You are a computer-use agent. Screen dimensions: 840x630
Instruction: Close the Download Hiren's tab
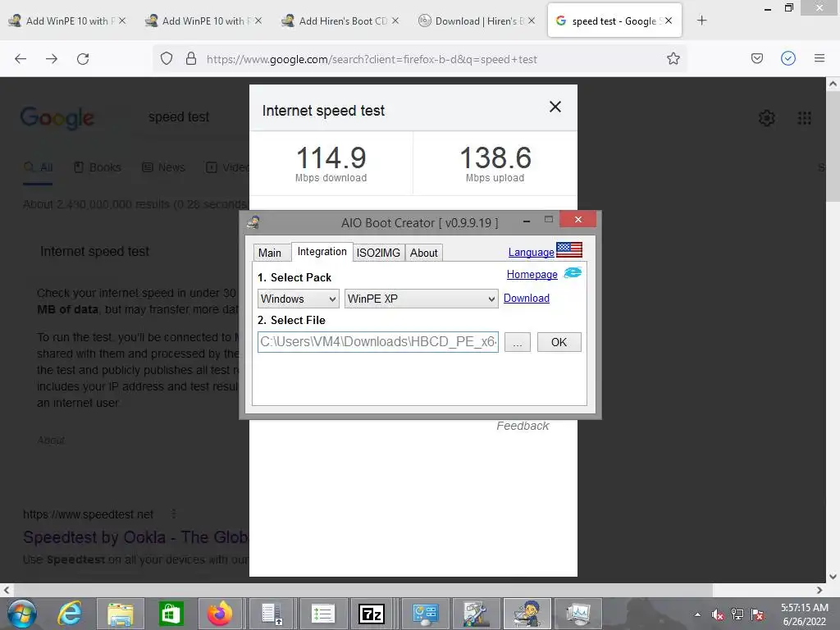point(532,21)
